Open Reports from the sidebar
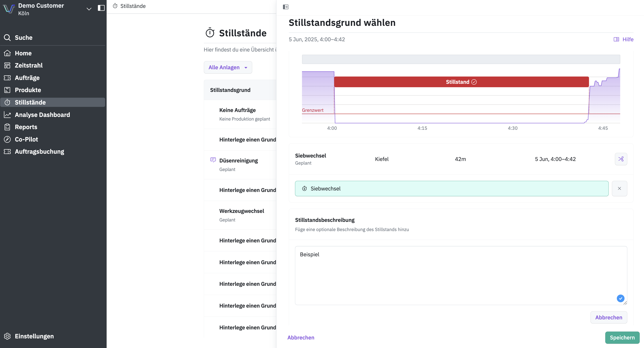 point(26,127)
